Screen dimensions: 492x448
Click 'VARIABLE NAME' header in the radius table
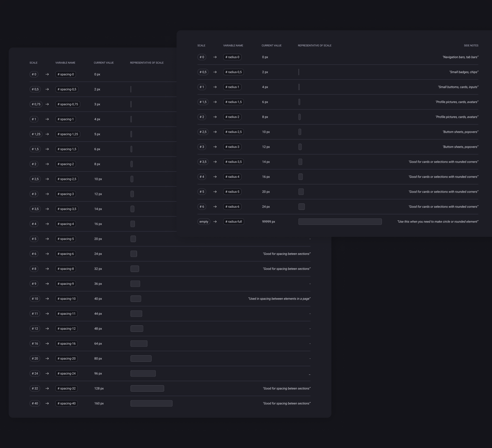tap(233, 46)
